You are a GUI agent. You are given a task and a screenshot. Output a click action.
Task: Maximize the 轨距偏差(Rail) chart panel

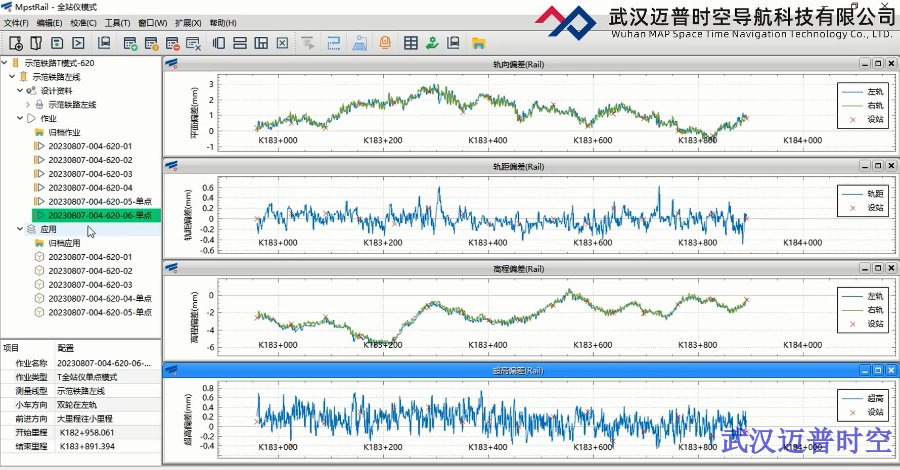tap(878, 166)
